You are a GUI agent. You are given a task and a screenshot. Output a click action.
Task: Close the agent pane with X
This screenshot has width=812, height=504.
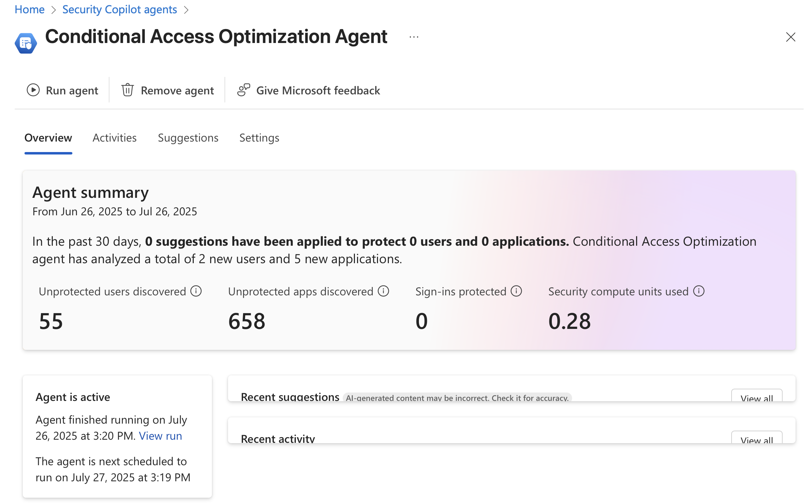[791, 37]
